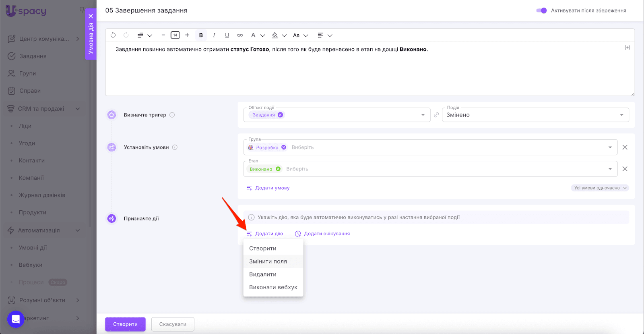Open the Усі умови одночасно dropdown
This screenshot has width=644, height=334.
tap(600, 188)
